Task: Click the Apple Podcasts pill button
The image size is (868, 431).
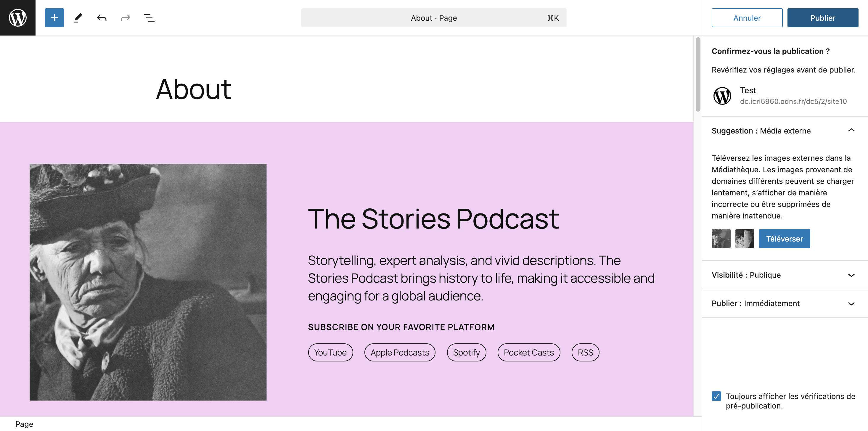Action: coord(400,353)
